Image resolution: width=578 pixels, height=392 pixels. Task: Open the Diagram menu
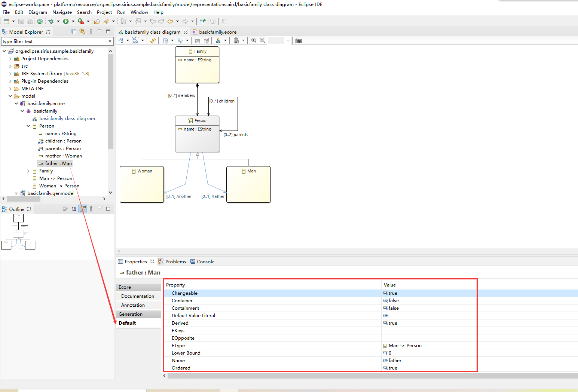pyautogui.click(x=38, y=12)
